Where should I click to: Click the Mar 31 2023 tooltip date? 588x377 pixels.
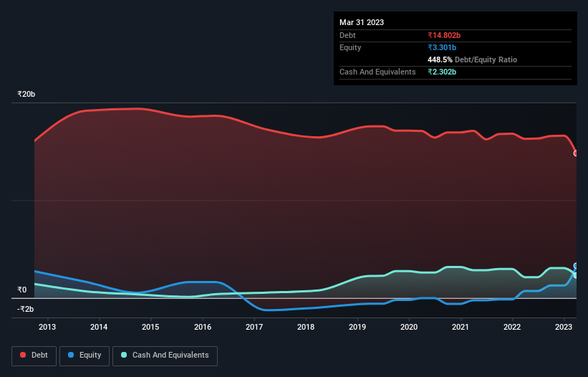pos(362,22)
